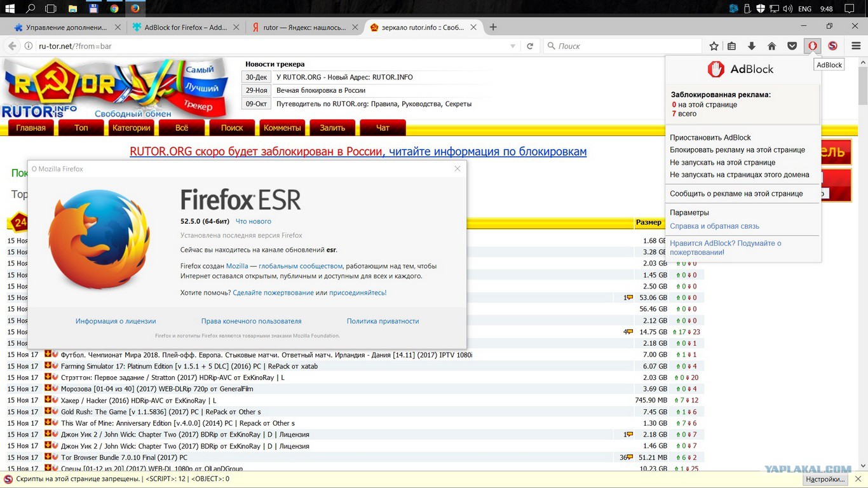Bookmark this page with the star icon
The height and width of the screenshot is (488, 868).
pos(714,46)
